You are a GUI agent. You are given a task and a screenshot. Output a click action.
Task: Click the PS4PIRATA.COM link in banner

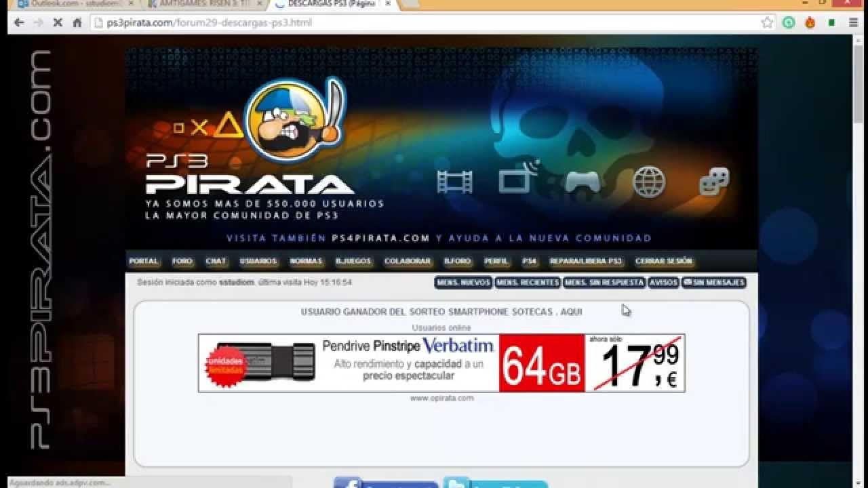(x=381, y=239)
